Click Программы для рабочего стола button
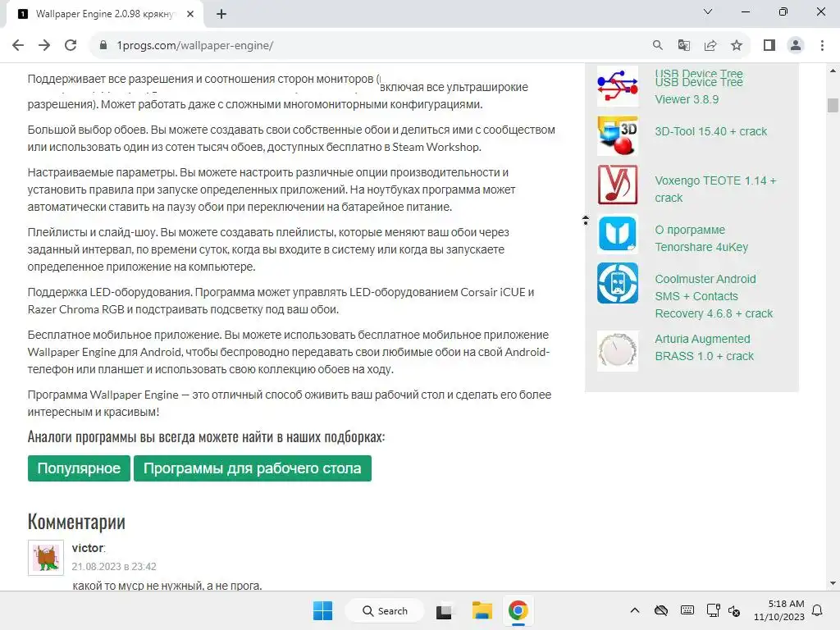Image resolution: width=840 pixels, height=630 pixels. pyautogui.click(x=253, y=468)
